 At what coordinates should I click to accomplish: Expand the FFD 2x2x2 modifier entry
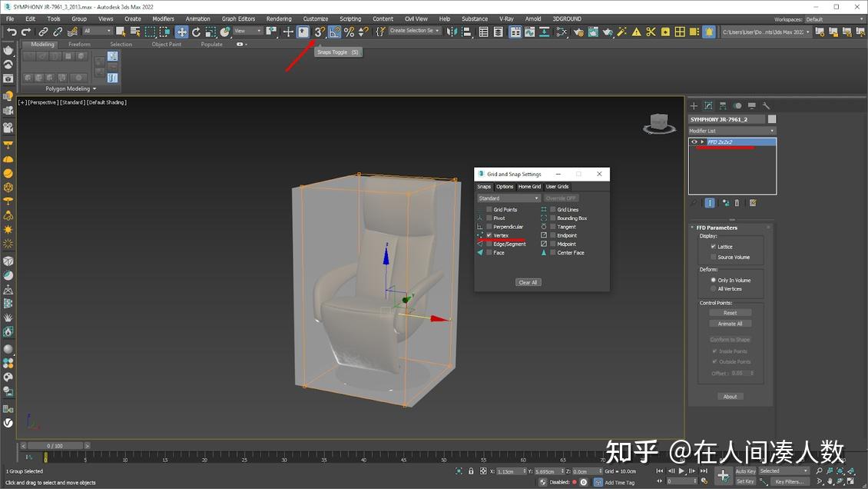tap(702, 141)
